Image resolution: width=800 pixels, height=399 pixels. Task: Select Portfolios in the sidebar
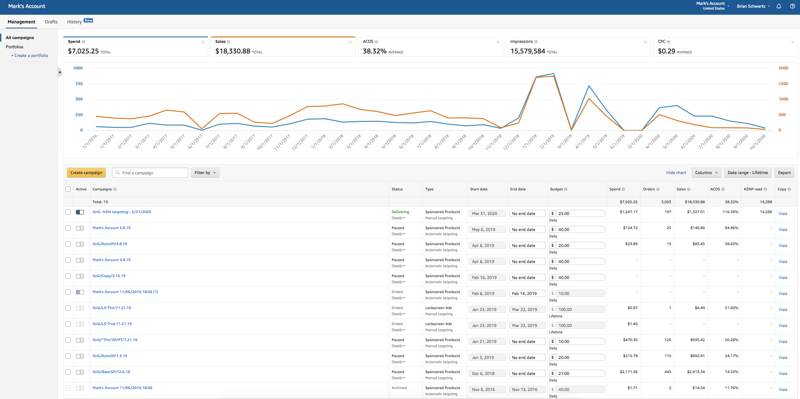tap(14, 46)
